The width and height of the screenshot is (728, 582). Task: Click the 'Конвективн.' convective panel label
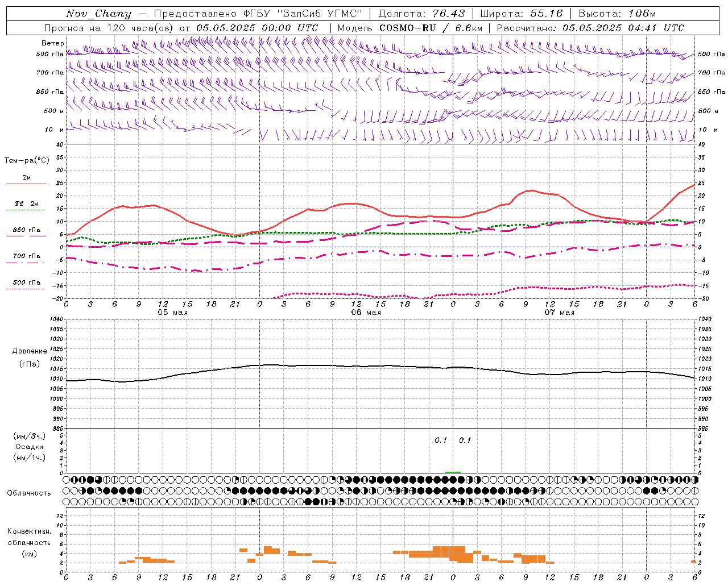pos(29,531)
